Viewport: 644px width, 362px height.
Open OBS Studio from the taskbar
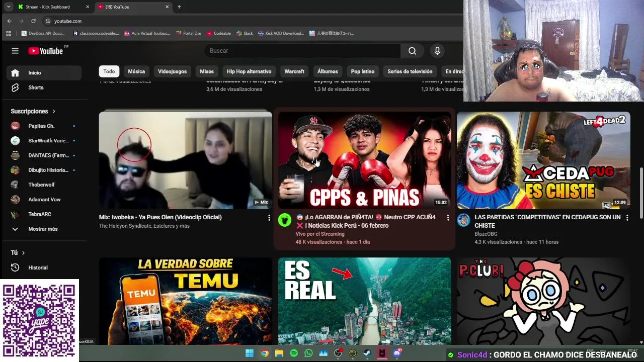[x=338, y=353]
